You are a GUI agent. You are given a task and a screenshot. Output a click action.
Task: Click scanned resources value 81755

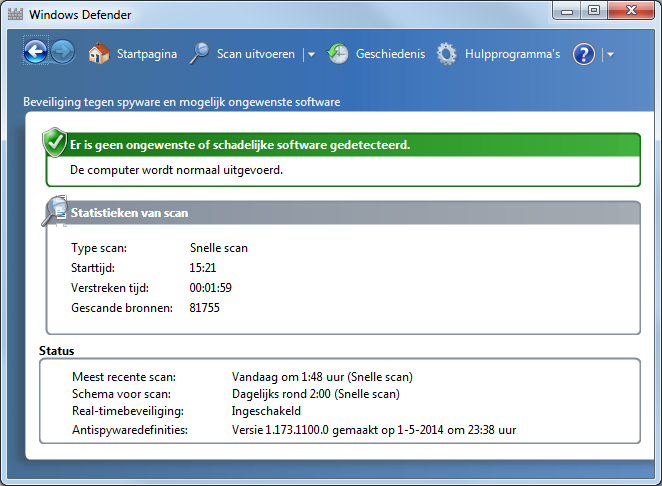204,308
